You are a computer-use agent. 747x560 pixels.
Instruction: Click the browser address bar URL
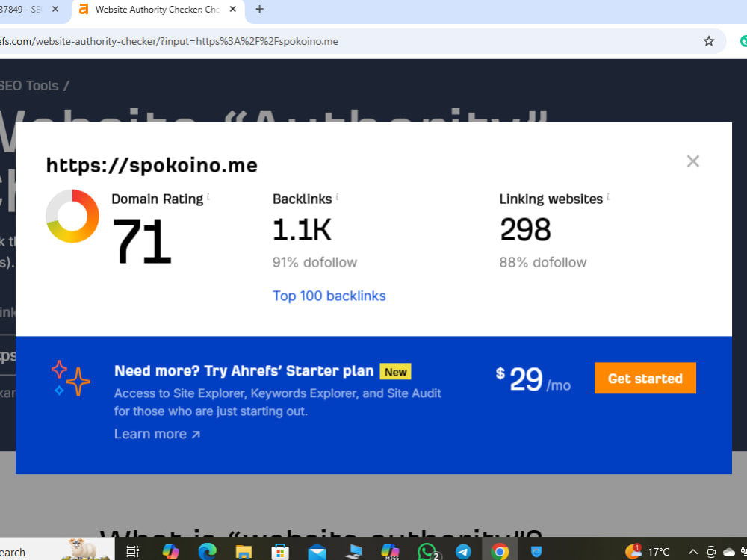tap(169, 41)
